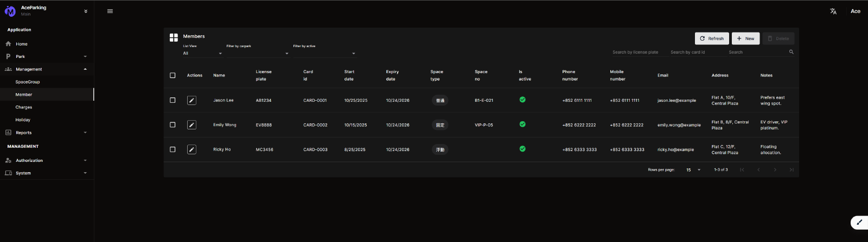The image size is (868, 242).
Task: Check the Jason Lee row checkbox
Action: [x=173, y=100]
